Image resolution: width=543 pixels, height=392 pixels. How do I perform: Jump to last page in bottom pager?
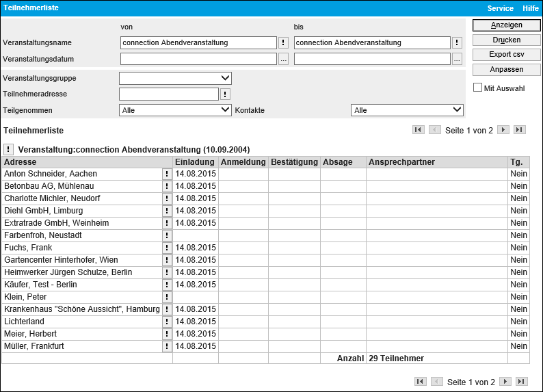pyautogui.click(x=522, y=382)
